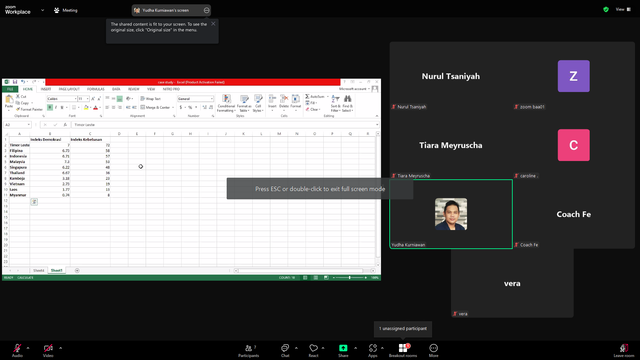Open Find & Select binoculars menu
This screenshot has height=360, width=640.
coord(347,103)
